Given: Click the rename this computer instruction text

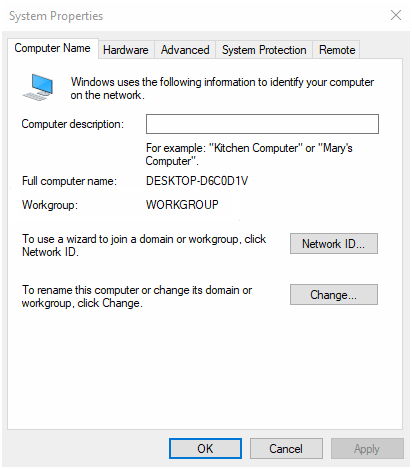Looking at the screenshot, I should (137, 296).
